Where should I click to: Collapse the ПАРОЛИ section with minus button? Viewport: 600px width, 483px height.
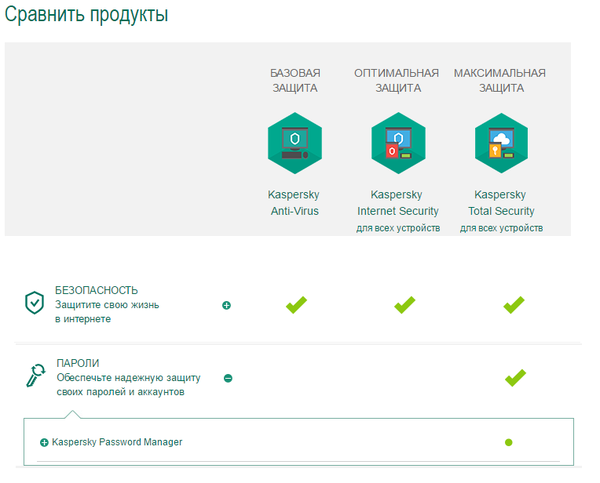pyautogui.click(x=228, y=378)
